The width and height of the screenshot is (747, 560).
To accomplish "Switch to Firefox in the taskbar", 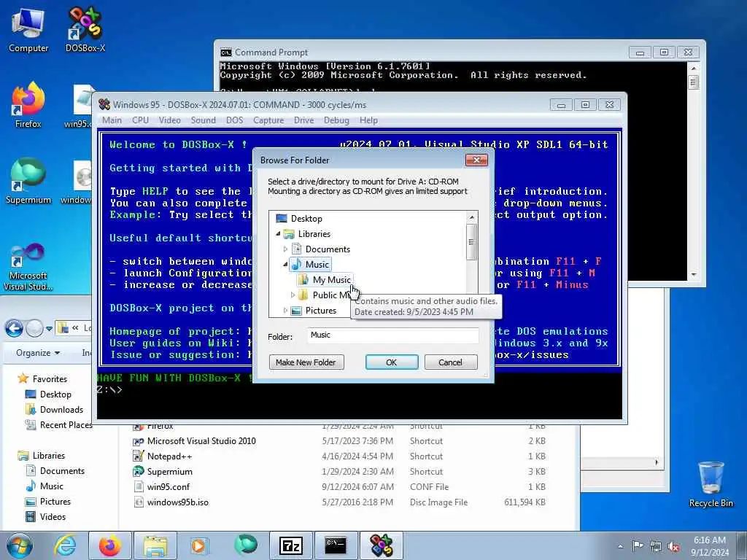I will [109, 545].
